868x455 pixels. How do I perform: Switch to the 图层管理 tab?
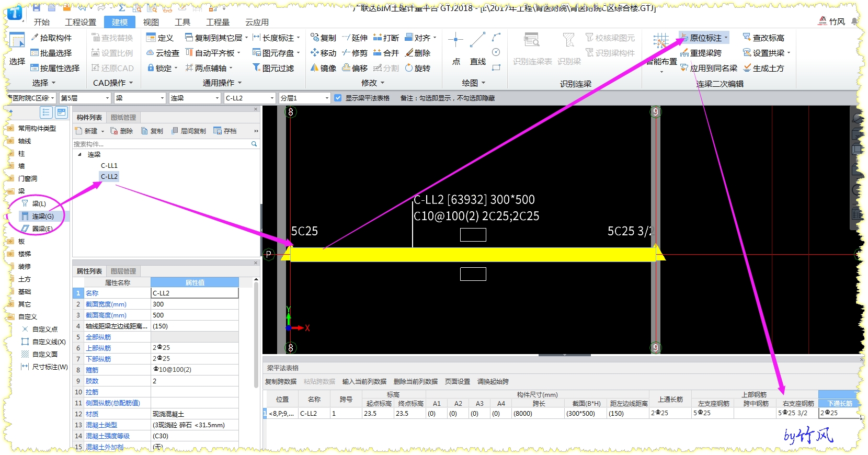click(123, 271)
